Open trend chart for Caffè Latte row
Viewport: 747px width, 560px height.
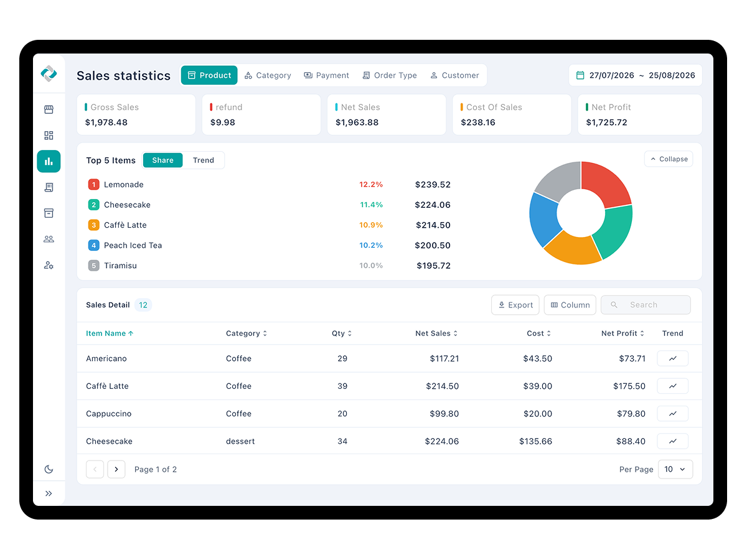tap(673, 386)
